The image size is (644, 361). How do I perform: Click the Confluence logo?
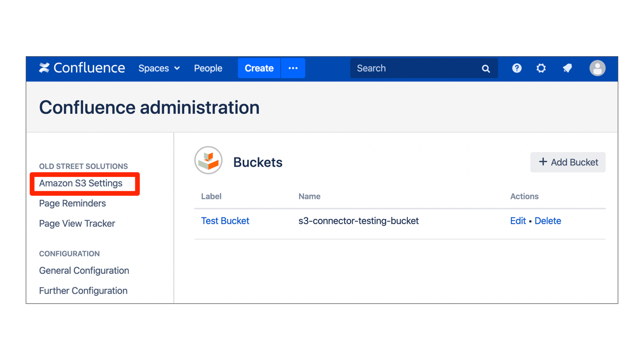[x=82, y=68]
